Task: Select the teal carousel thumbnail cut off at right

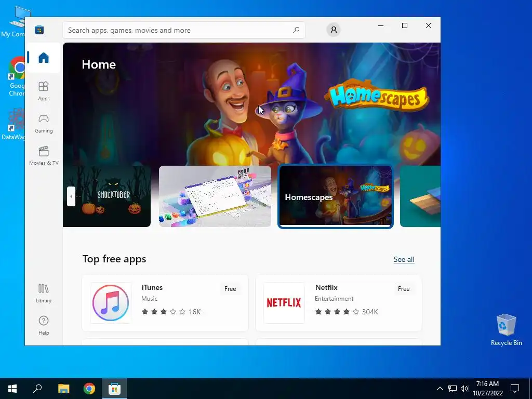Action: [x=420, y=196]
